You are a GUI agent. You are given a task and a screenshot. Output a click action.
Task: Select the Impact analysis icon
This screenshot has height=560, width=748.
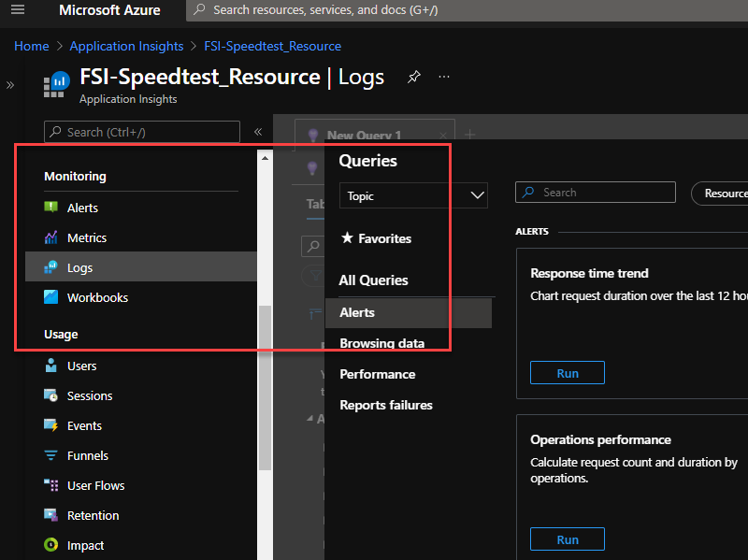click(53, 545)
